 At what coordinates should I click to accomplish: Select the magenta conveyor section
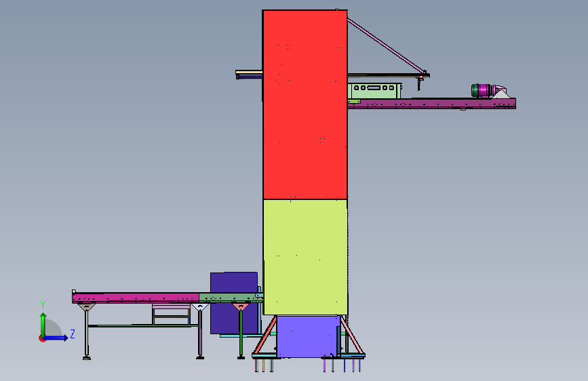136,298
